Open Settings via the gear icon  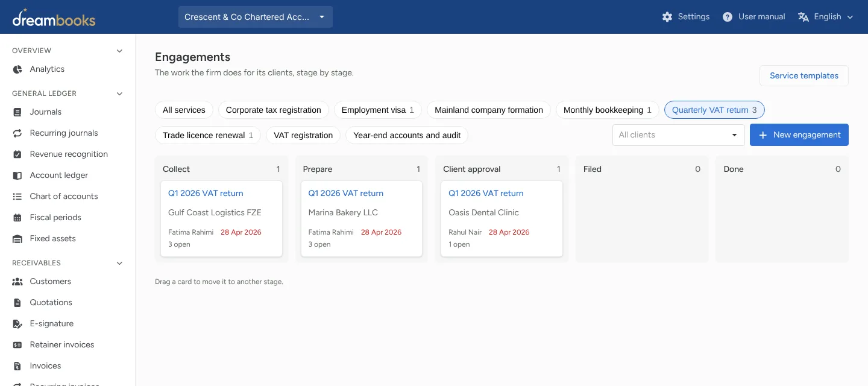tap(667, 17)
